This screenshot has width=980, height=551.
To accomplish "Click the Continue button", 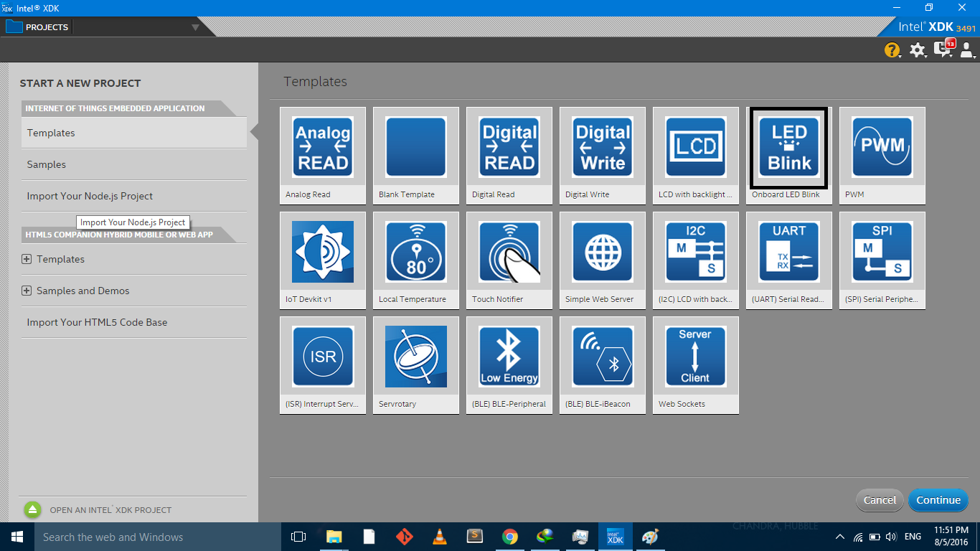I will tap(938, 500).
